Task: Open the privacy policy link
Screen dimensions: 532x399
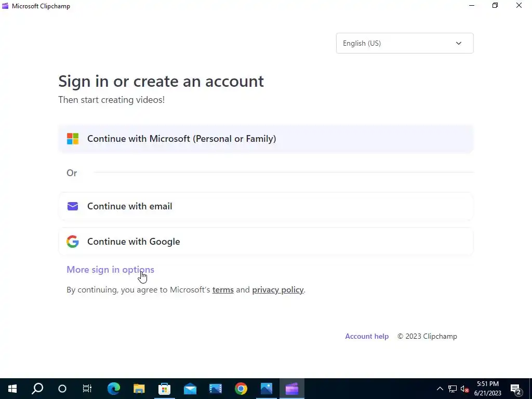Action: pos(278,290)
